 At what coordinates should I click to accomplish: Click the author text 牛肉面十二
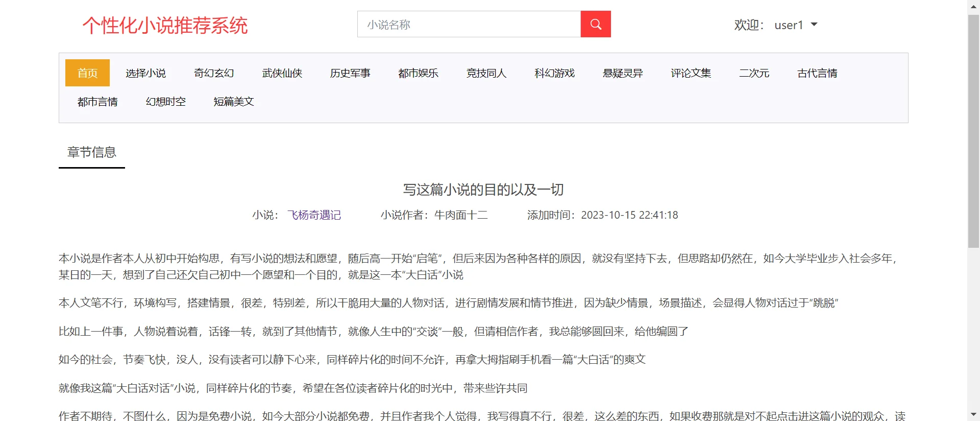461,215
